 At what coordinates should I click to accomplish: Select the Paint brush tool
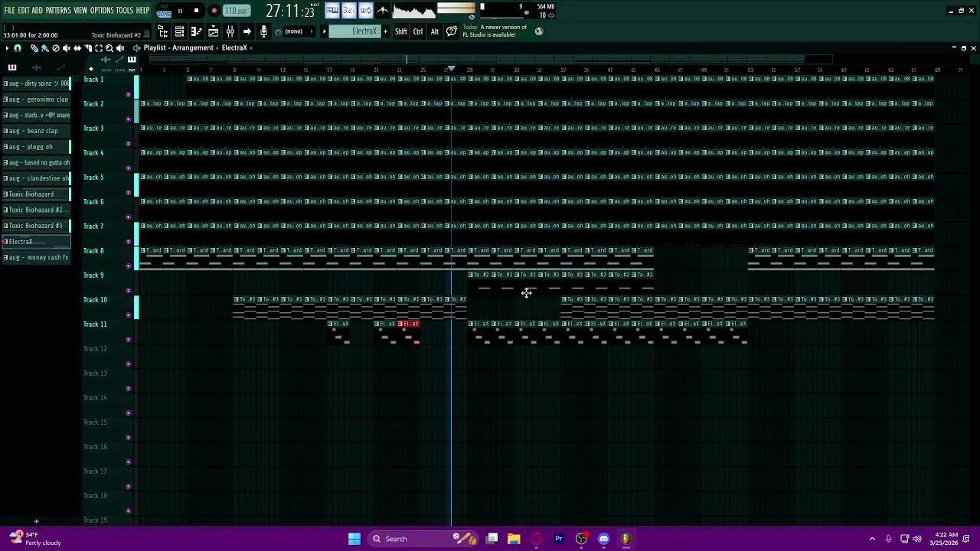coord(45,48)
